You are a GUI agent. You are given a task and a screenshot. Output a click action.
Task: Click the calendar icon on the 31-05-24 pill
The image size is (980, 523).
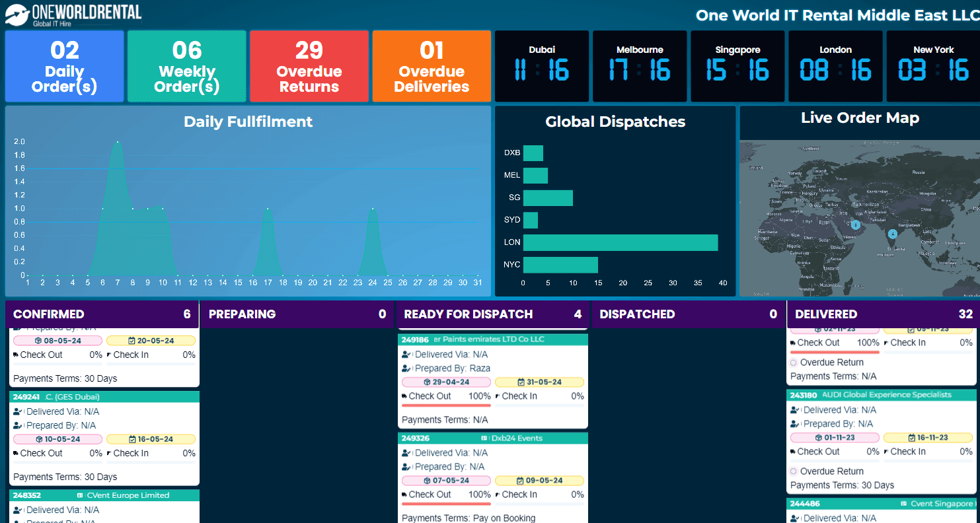click(521, 382)
